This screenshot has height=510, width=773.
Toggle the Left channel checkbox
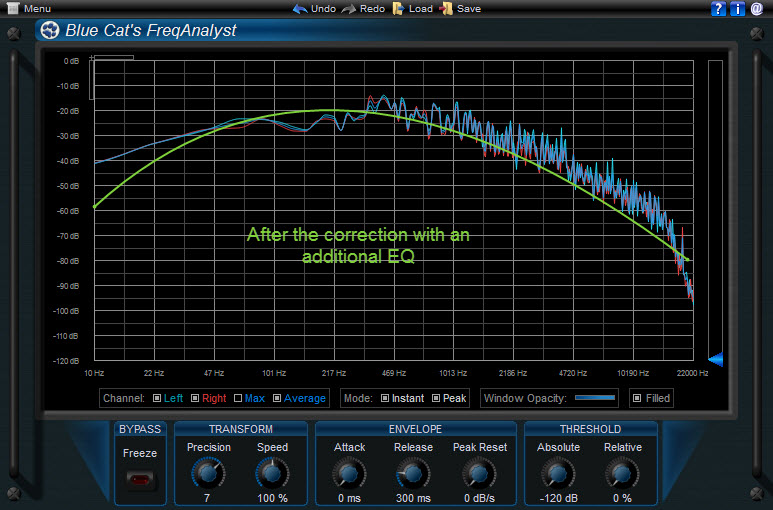(157, 398)
